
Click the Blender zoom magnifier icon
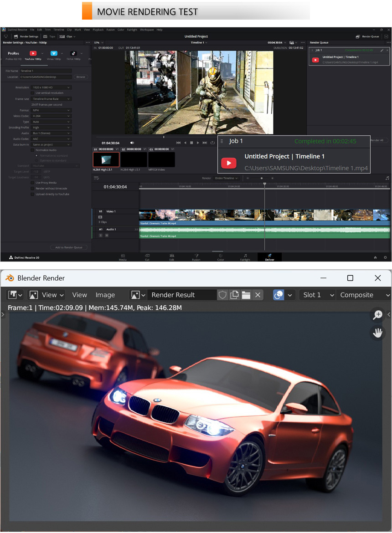[x=377, y=315]
